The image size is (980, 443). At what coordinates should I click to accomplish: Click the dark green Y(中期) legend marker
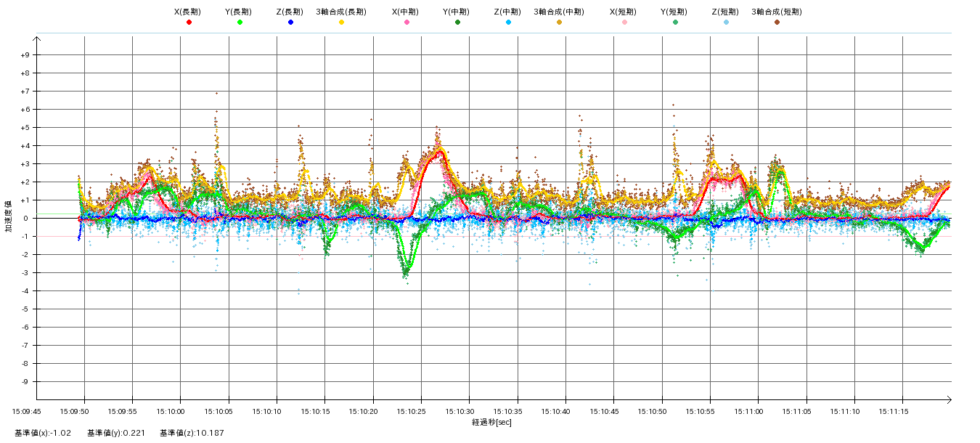457,23
